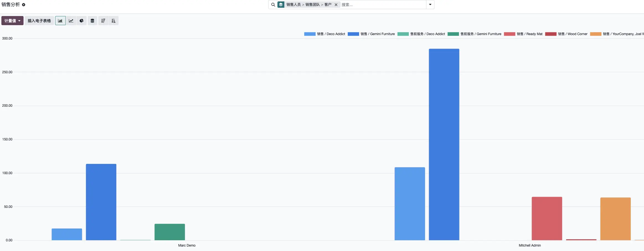Screen dimensions: 644x251
Task: Switch to the line chart view
Action: point(71,21)
